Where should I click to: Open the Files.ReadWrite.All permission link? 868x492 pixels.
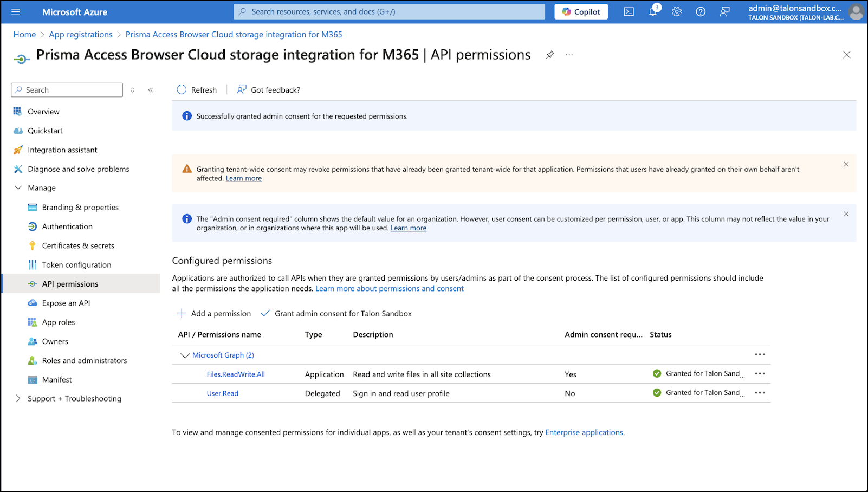click(x=236, y=374)
